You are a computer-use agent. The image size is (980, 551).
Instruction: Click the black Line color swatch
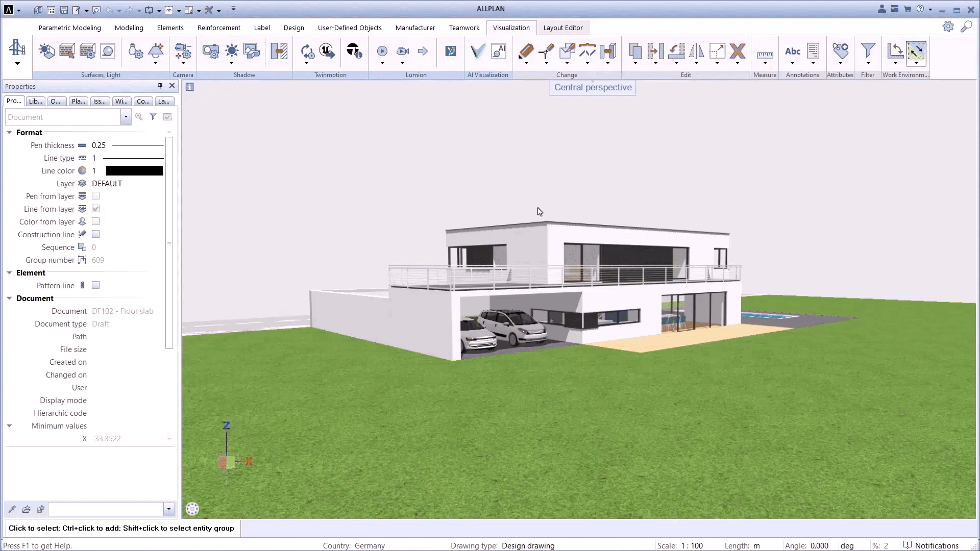[x=134, y=170]
